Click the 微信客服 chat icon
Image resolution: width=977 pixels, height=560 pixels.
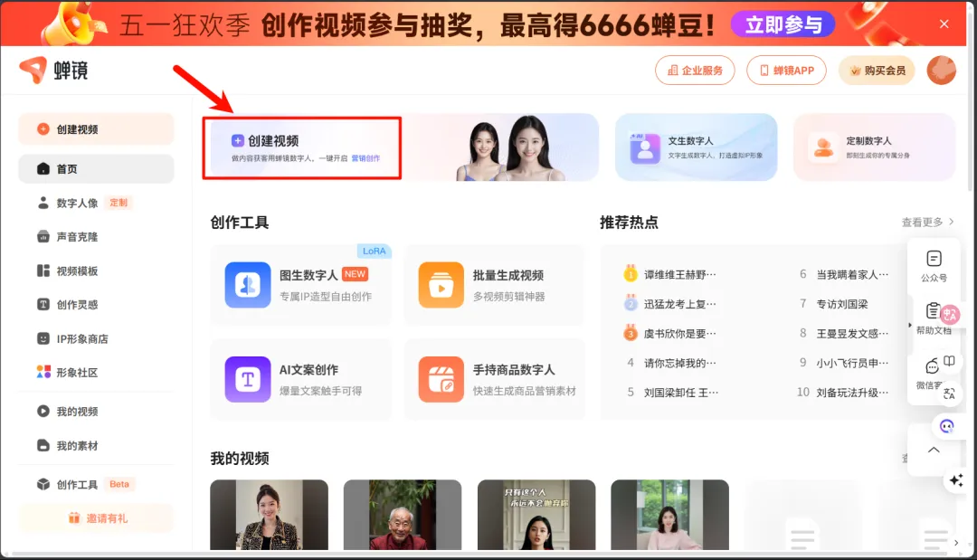point(932,366)
